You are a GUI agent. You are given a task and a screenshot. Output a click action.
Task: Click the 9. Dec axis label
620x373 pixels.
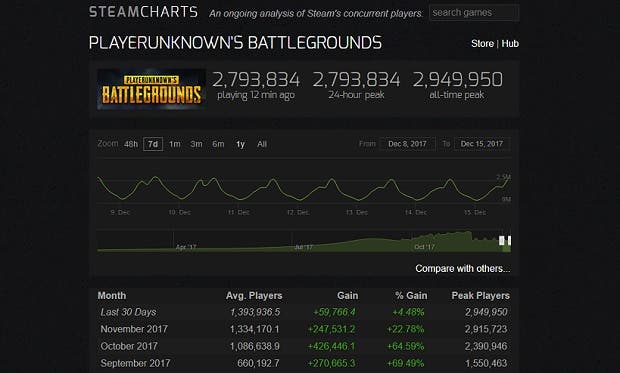[x=120, y=212]
